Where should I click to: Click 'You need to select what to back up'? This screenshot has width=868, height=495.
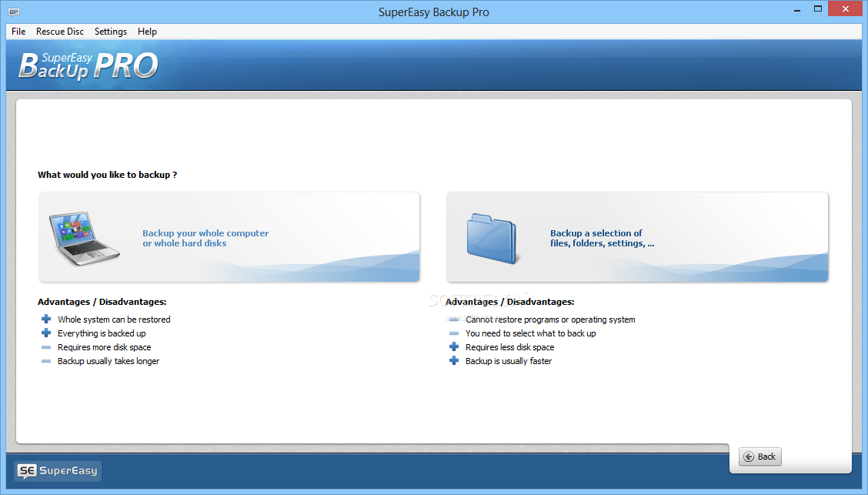[531, 333]
